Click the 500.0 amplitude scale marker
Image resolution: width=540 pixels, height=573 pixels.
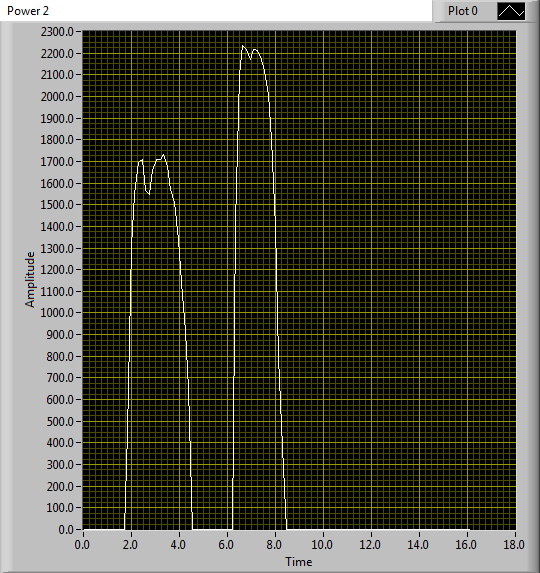coord(60,421)
